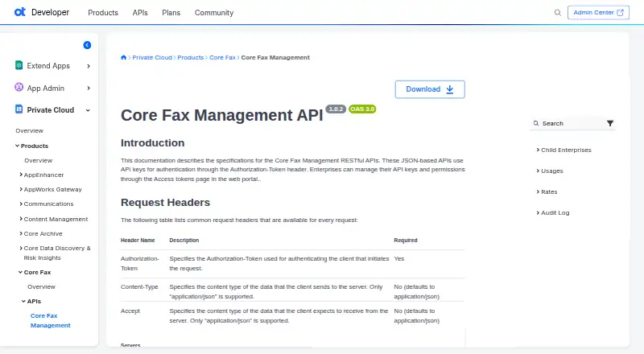Expand Communications tree node

point(21,204)
